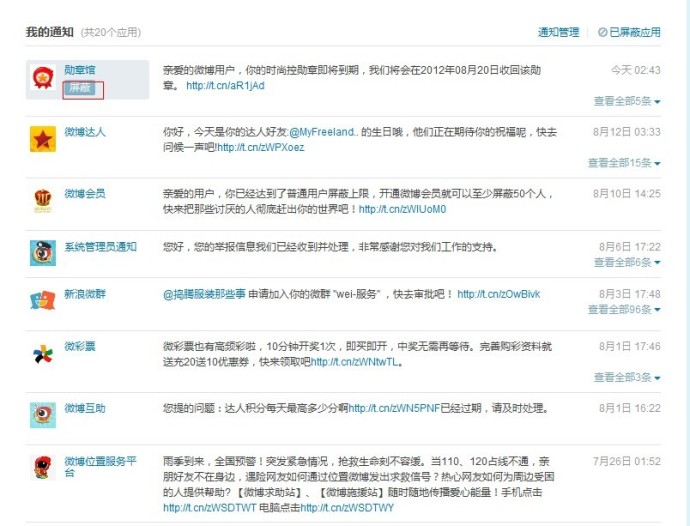
Task: Click the 微博达人 star icon
Action: coord(43,139)
